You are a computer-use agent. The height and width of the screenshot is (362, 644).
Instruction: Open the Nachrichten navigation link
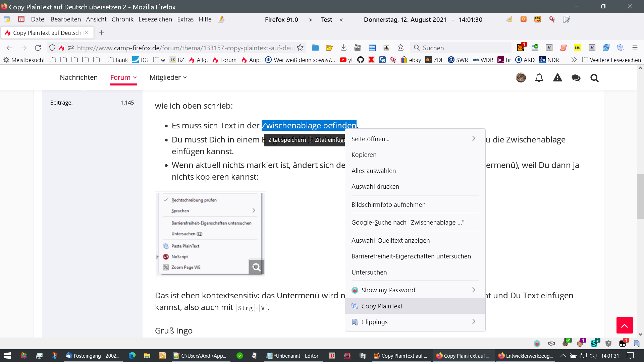pyautogui.click(x=78, y=77)
